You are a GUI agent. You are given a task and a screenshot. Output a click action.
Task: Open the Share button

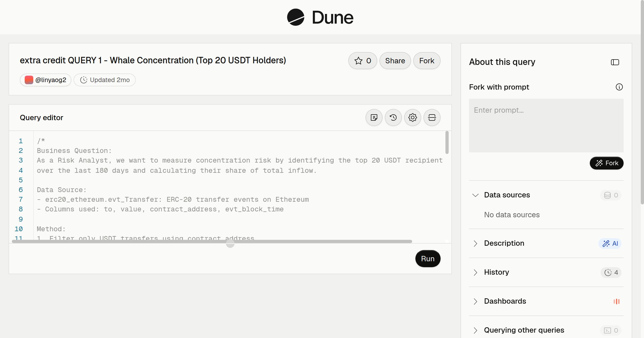coord(395,61)
